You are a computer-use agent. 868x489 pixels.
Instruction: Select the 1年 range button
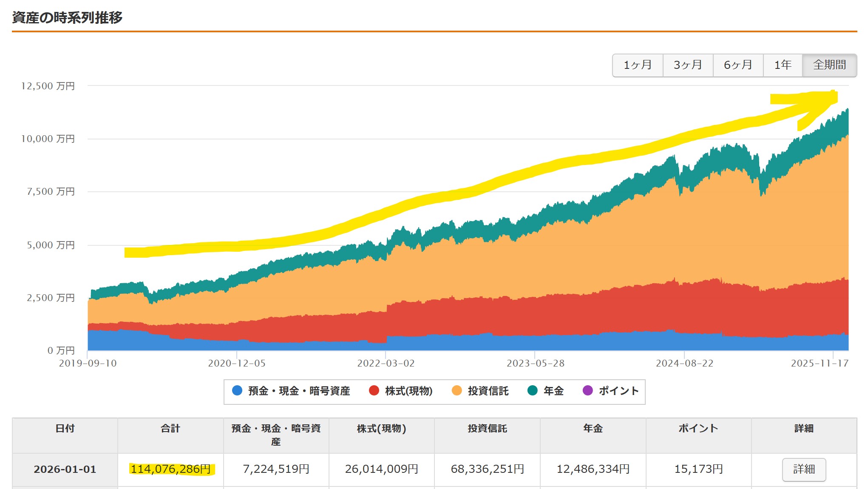[783, 65]
